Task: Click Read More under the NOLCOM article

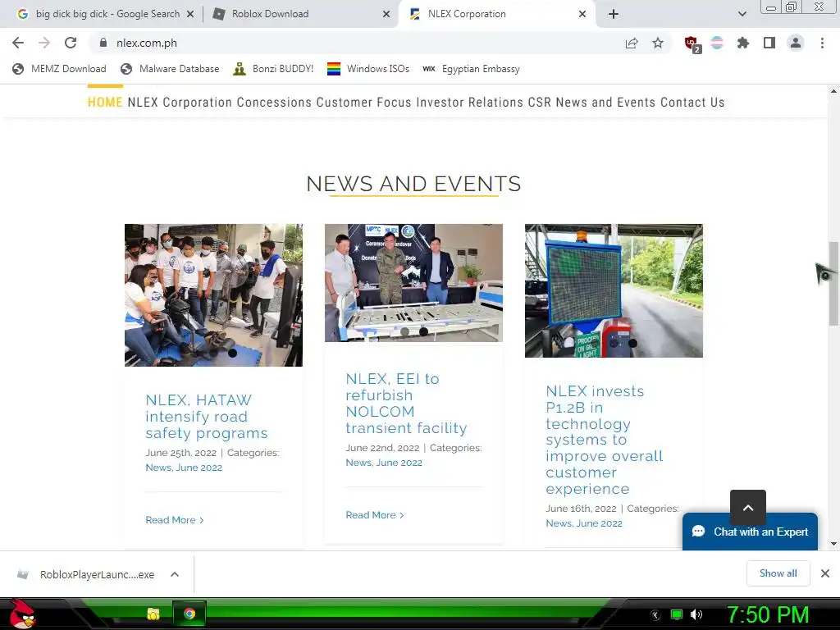Action: tap(374, 515)
